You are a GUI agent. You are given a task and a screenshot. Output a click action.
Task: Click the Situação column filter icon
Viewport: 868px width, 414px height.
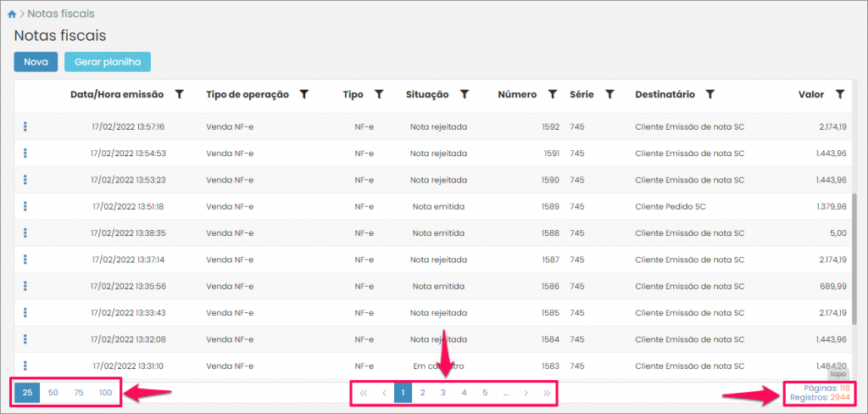coord(465,95)
